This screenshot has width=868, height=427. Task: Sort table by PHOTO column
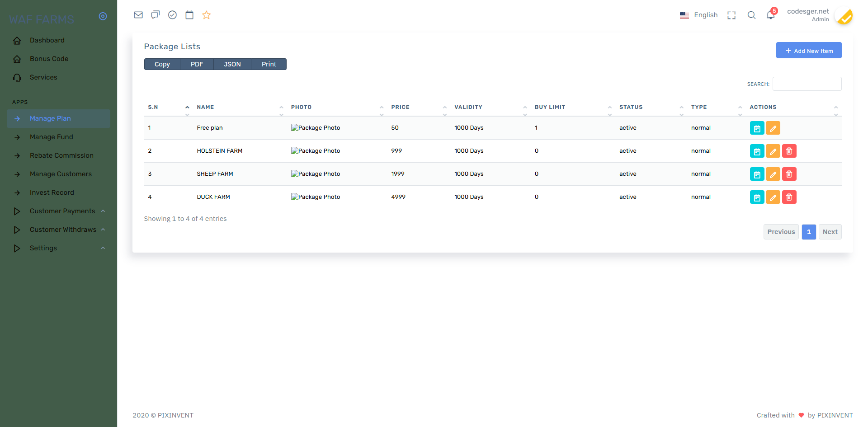(x=337, y=107)
